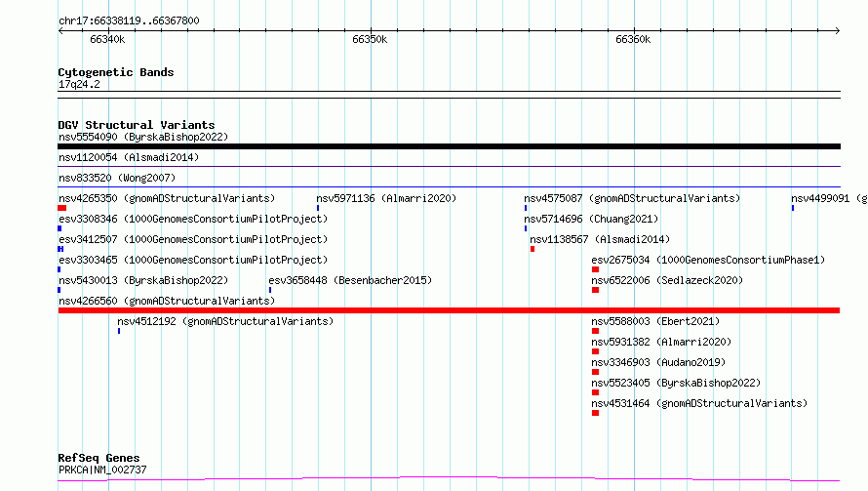Click the right arrowhead of the ruler
Viewport: 868px width, 491px height.
(838, 30)
